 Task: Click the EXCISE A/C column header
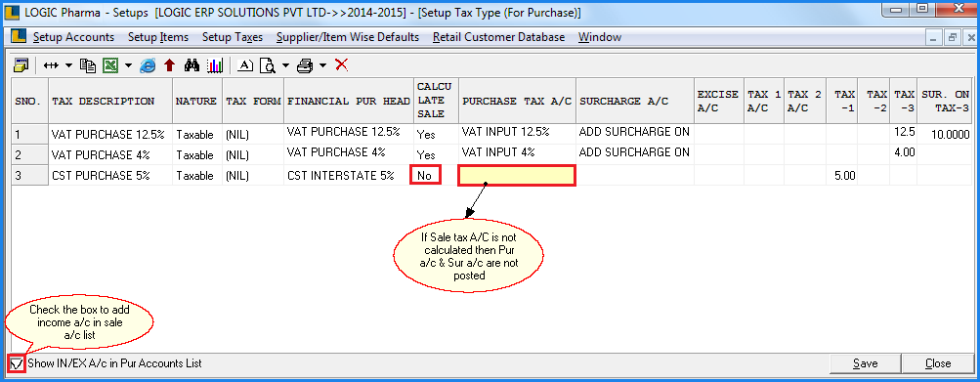tap(719, 101)
